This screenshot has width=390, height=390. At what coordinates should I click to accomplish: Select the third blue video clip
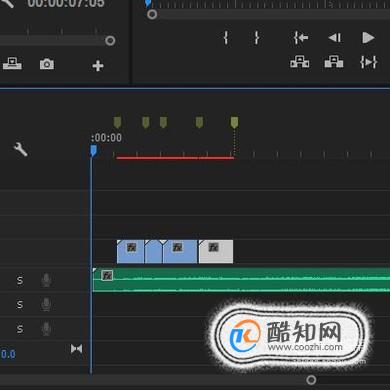pyautogui.click(x=180, y=251)
